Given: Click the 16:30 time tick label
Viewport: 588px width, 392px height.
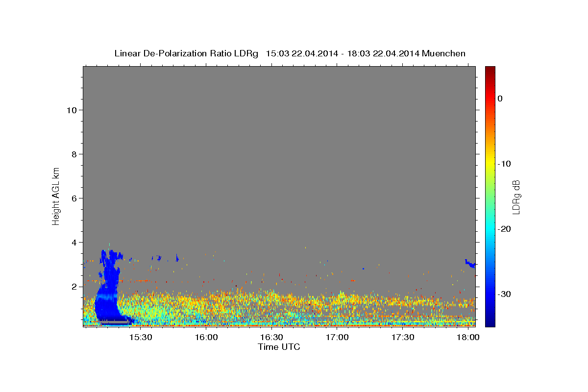Looking at the screenshot, I should click(272, 338).
